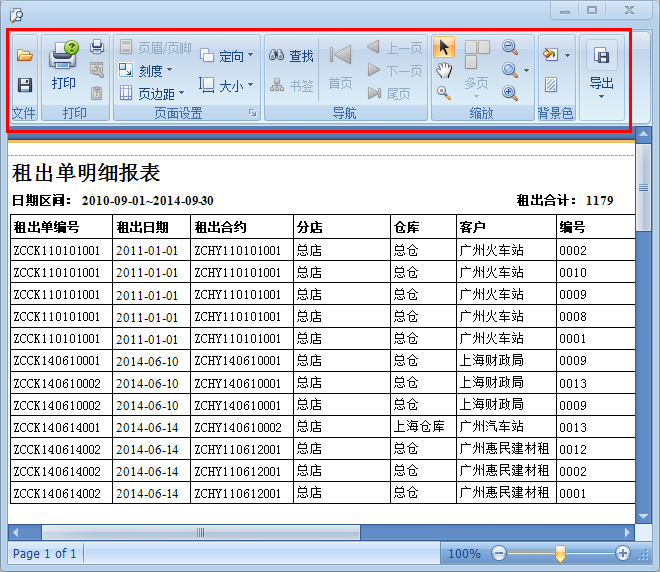Open the 刻度 scale dropdown
Image resolution: width=660 pixels, height=572 pixels.
click(x=146, y=70)
